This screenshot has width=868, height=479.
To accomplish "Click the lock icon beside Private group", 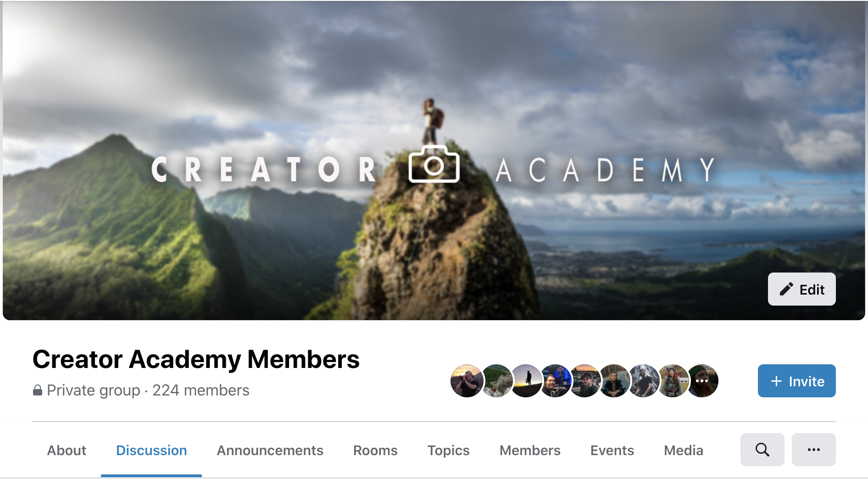I will 38,390.
